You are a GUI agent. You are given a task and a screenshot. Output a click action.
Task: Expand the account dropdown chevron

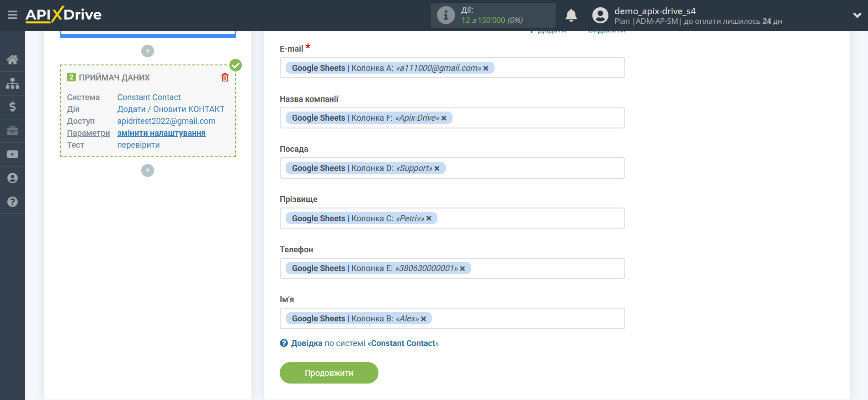[x=857, y=15]
